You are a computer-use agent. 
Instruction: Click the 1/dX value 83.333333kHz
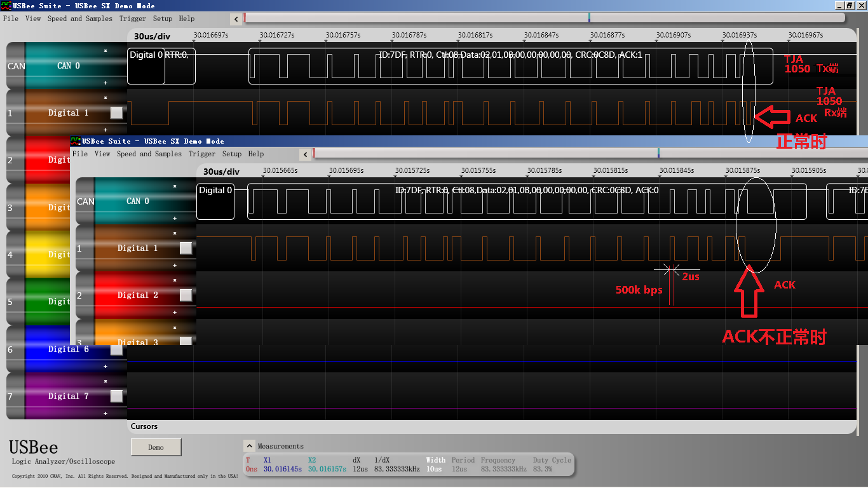(x=397, y=469)
